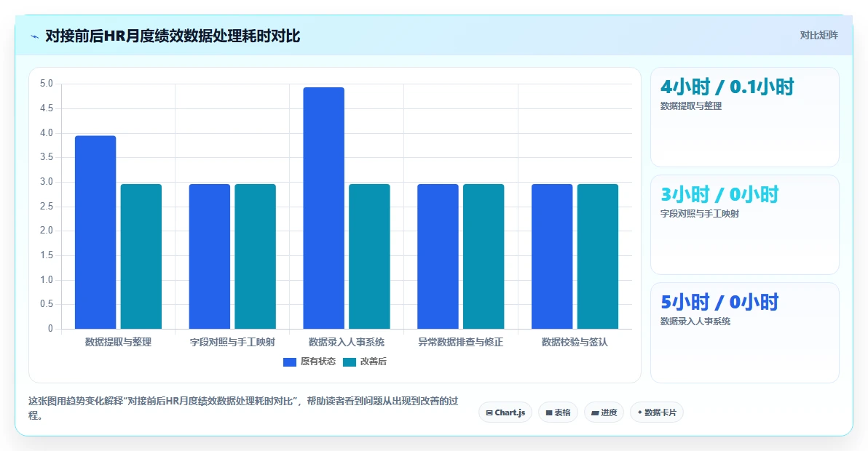Image resolution: width=868 pixels, height=451 pixels.
Task: Click the y-axis value 2.5
Action: (47, 207)
